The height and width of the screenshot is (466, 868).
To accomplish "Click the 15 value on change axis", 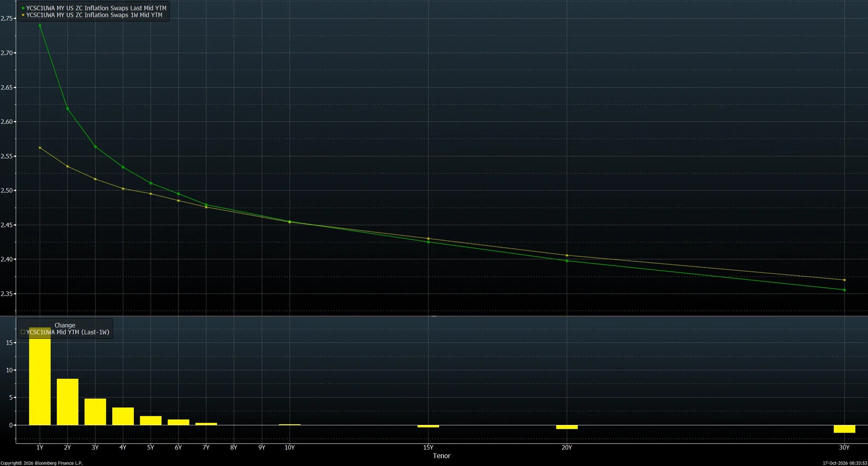I will (x=10, y=343).
